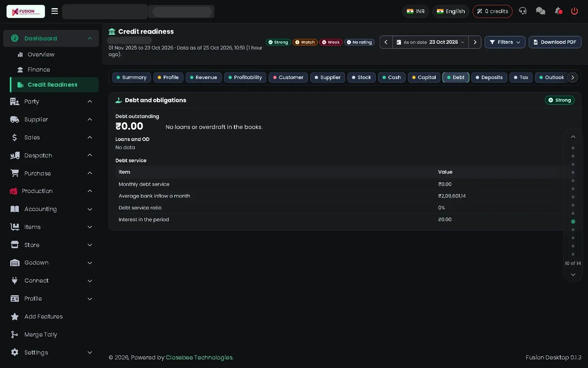588x368 pixels.
Task: Toggle the Watch rating filter
Action: (305, 42)
